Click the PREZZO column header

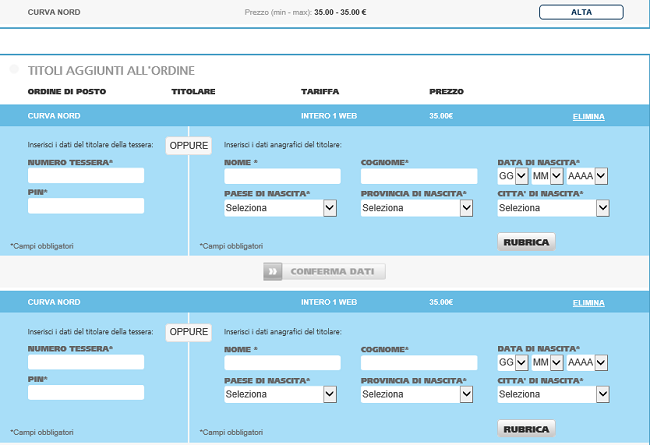click(446, 92)
